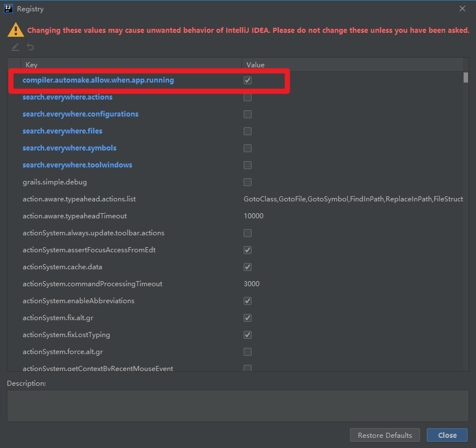Enable actionSystem.force.alt.gr checkbox
The width and height of the screenshot is (476, 448).
(248, 352)
